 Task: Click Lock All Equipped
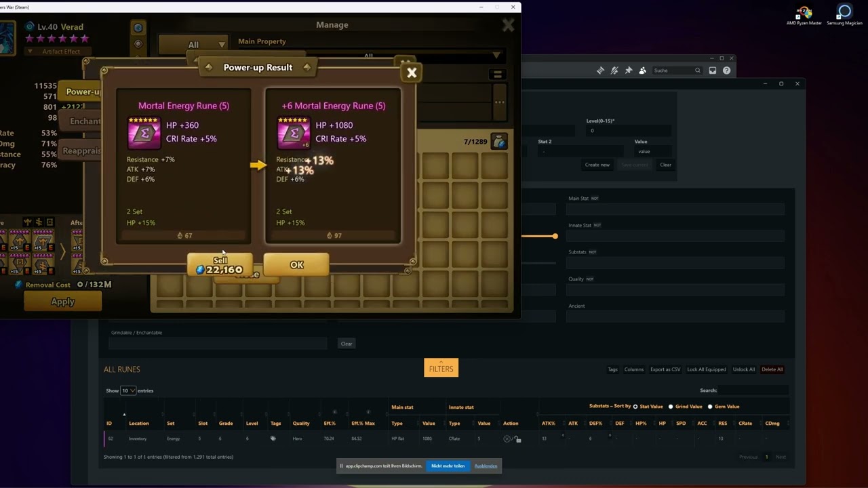[x=707, y=369]
